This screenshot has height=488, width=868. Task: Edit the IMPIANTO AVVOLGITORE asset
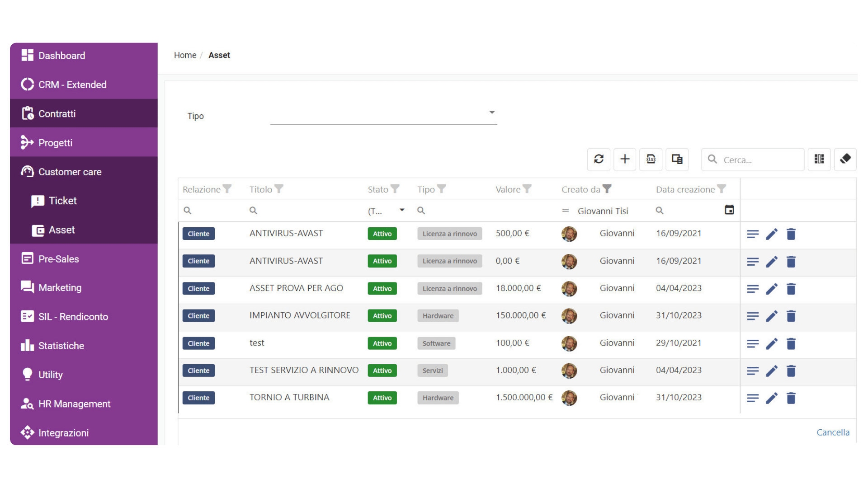(x=772, y=316)
